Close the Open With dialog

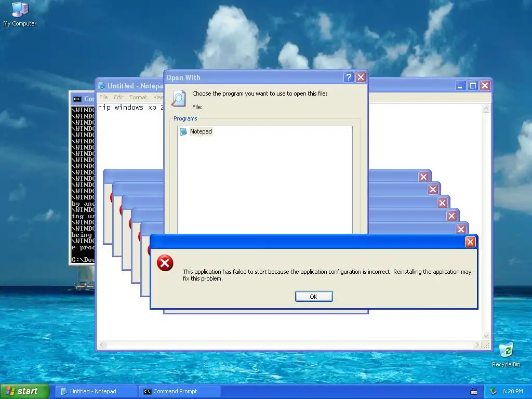click(x=361, y=77)
